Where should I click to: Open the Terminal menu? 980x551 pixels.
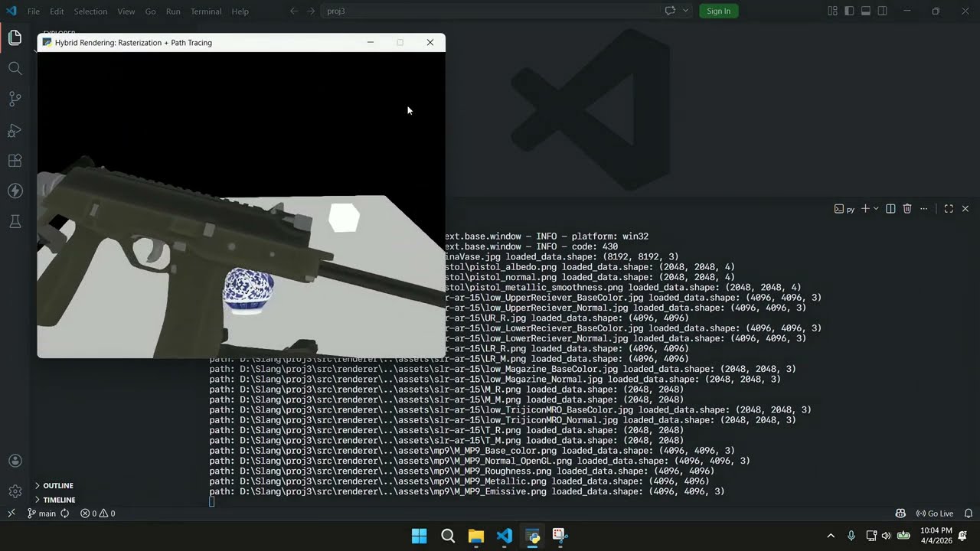click(204, 11)
